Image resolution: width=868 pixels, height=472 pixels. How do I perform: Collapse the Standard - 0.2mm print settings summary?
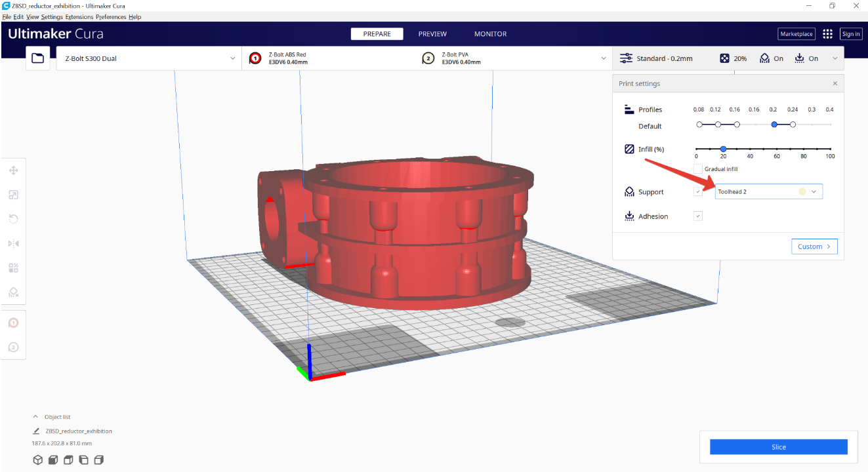point(728,58)
